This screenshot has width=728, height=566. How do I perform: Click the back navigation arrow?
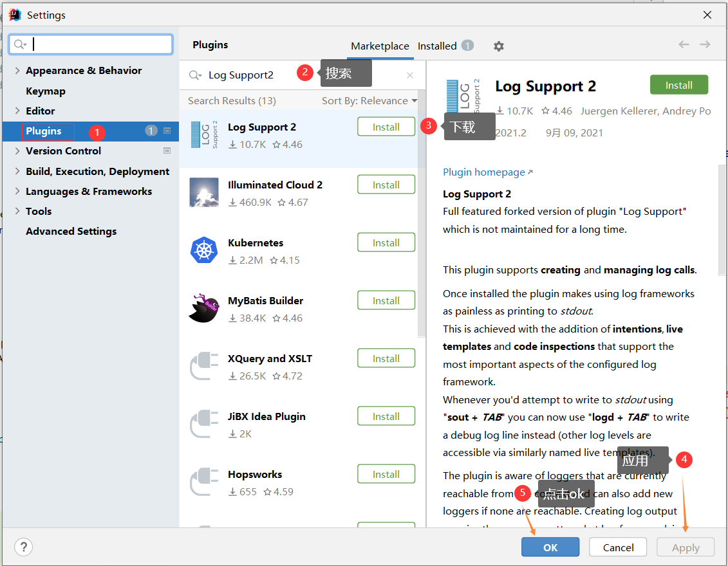tap(684, 44)
